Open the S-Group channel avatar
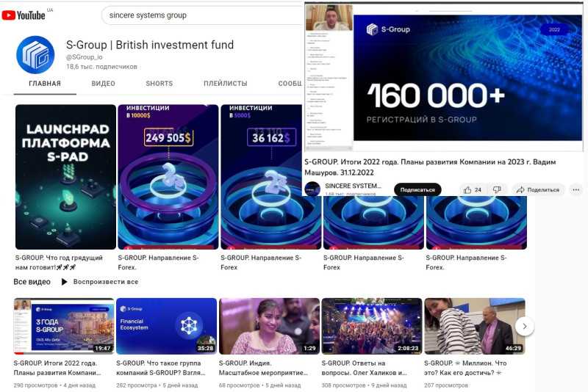 pyautogui.click(x=35, y=54)
